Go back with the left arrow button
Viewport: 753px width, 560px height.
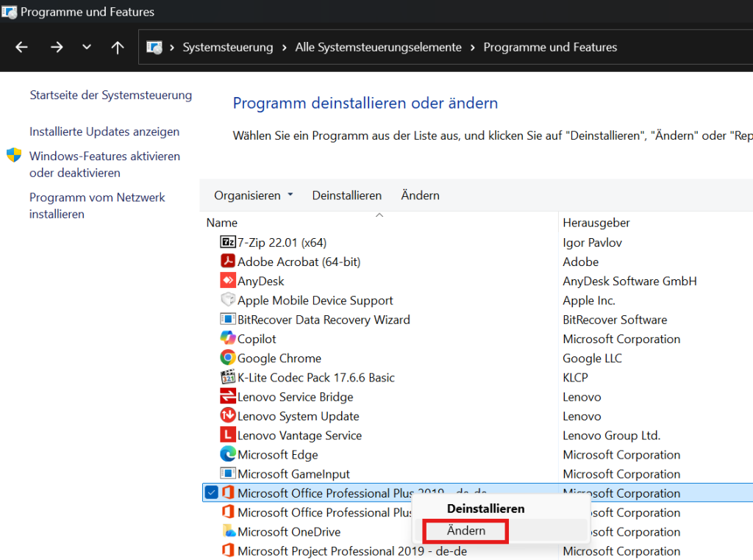[21, 47]
